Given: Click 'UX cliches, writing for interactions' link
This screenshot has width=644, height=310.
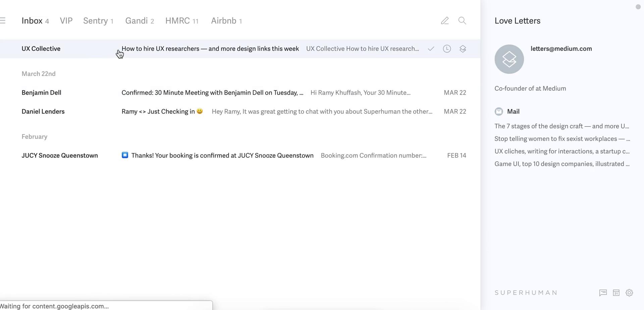Looking at the screenshot, I should click(562, 151).
